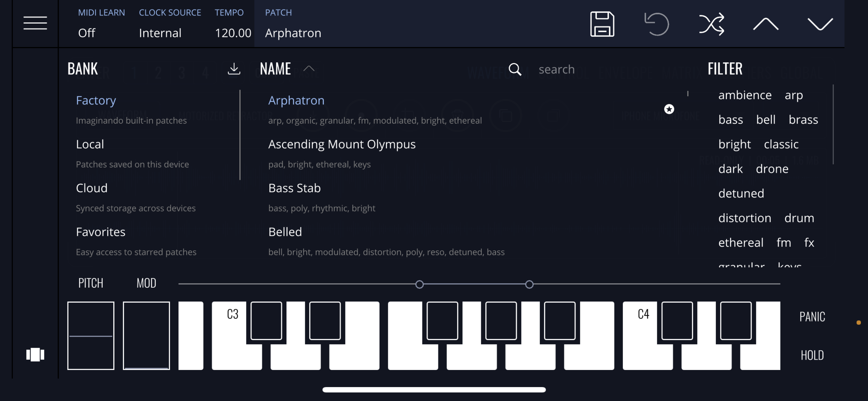The height and width of the screenshot is (401, 868).
Task: Filter patches by fm tag
Action: (x=783, y=242)
